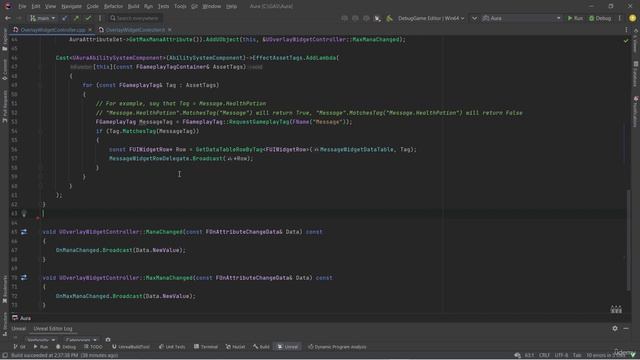The width and height of the screenshot is (640, 360).
Task: Open the NuGet tool window
Action: tap(236, 347)
